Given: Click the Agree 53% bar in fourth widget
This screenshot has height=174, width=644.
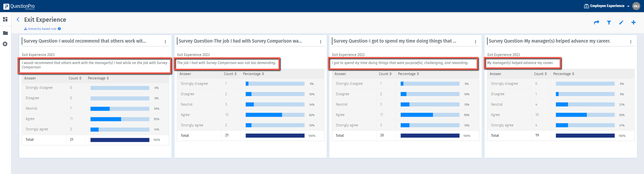Looking at the screenshot, I should pyautogui.click(x=585, y=115).
